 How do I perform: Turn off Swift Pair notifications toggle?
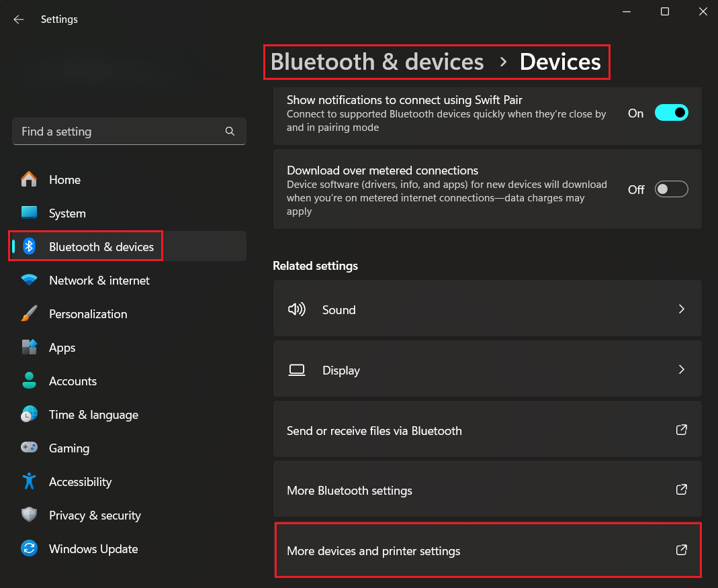pyautogui.click(x=672, y=113)
